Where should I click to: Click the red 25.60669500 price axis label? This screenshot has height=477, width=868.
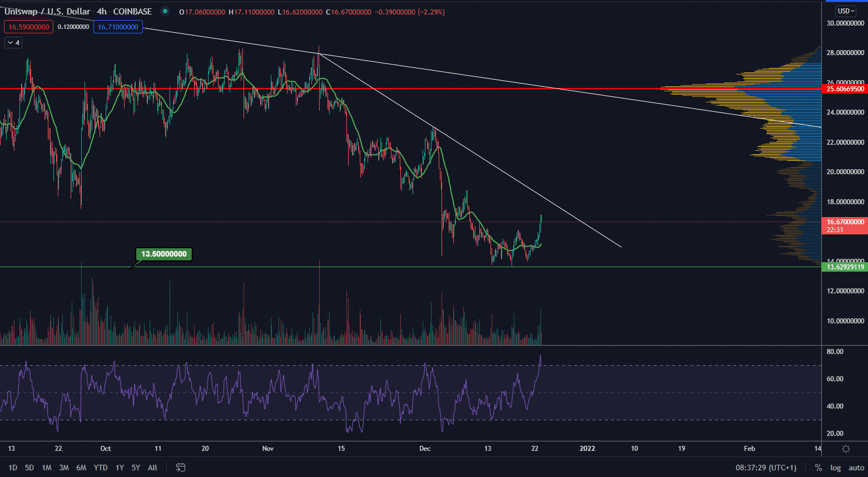click(x=845, y=89)
